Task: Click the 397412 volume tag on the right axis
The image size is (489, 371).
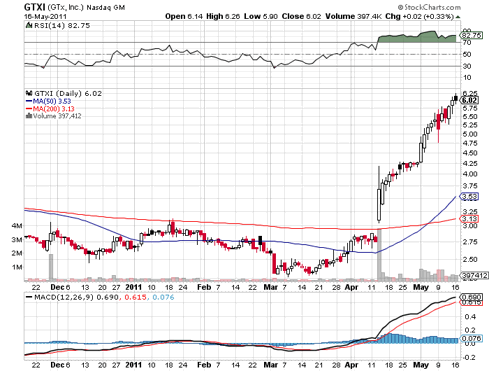Action: tap(474, 275)
